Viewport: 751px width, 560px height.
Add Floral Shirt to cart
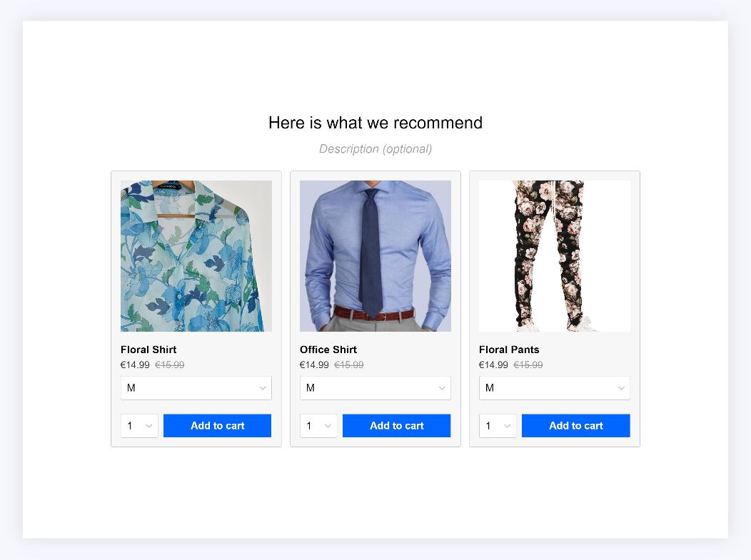pos(218,425)
